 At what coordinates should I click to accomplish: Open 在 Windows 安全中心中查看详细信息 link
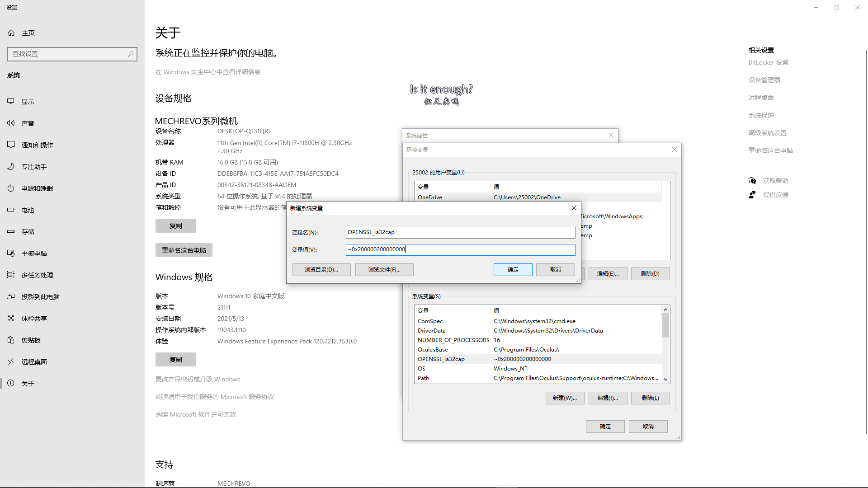pyautogui.click(x=208, y=72)
